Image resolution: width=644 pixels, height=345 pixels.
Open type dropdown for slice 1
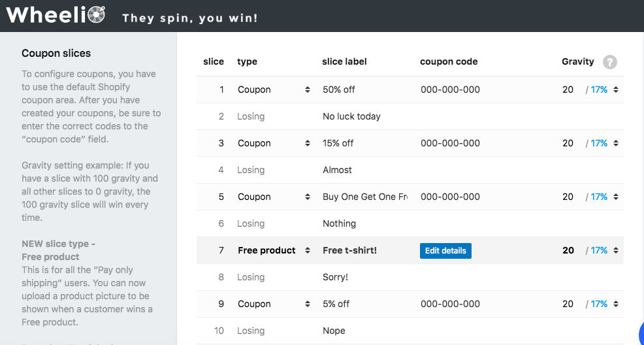pyautogui.click(x=274, y=90)
